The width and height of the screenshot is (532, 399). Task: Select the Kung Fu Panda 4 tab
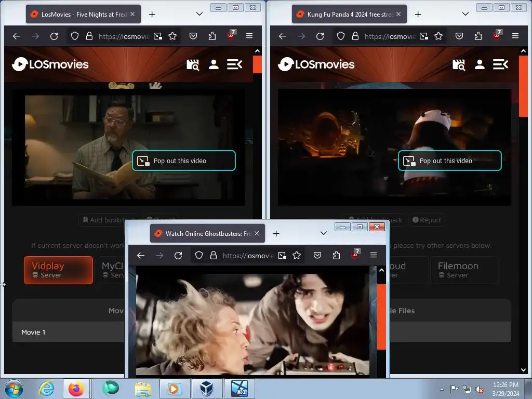click(x=349, y=14)
